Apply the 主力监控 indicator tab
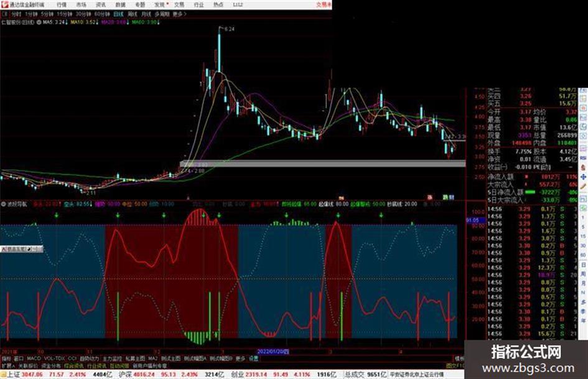The width and height of the screenshot is (588, 379). tap(113, 358)
